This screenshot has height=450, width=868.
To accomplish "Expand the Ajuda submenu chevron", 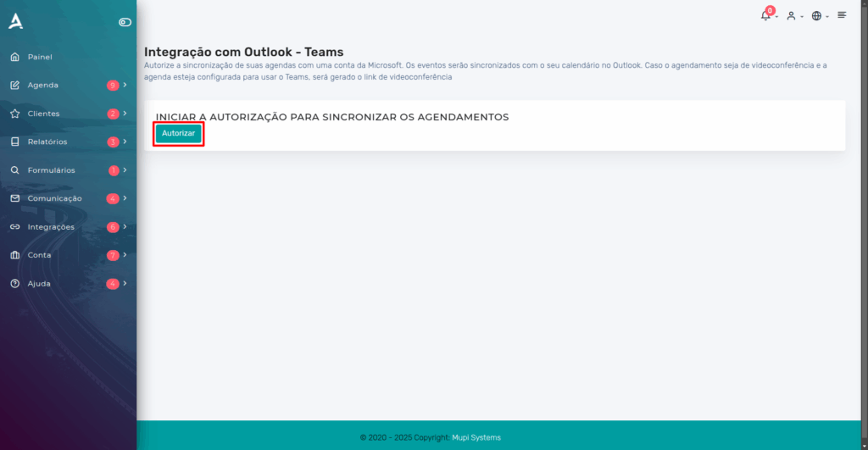I will point(125,283).
